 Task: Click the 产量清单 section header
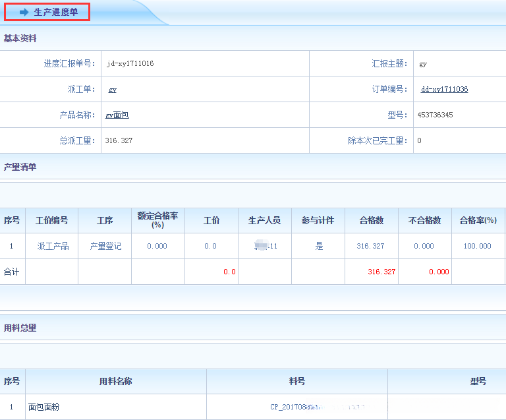click(20, 167)
